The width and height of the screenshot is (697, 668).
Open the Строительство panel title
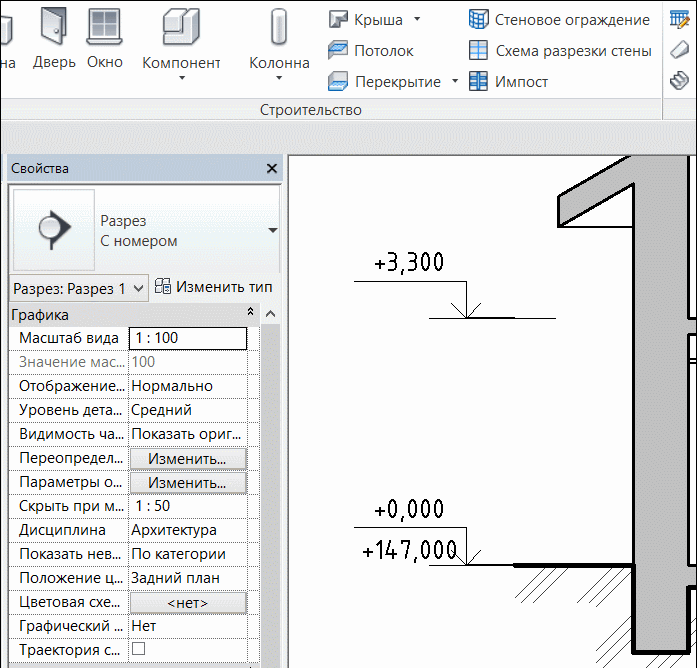(310, 110)
